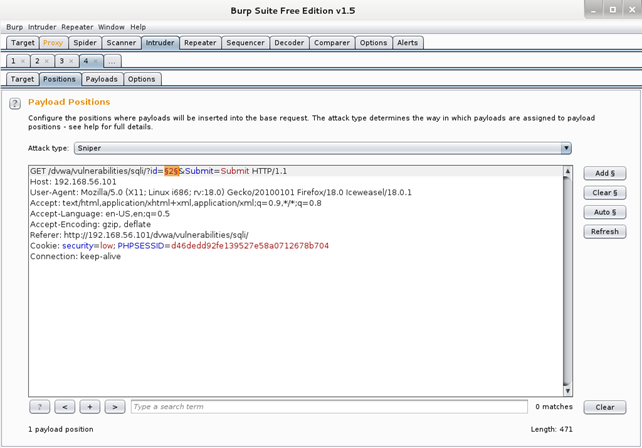This screenshot has width=642, height=448.
Task: Open the Intruder menu in menu bar
Action: [41, 27]
